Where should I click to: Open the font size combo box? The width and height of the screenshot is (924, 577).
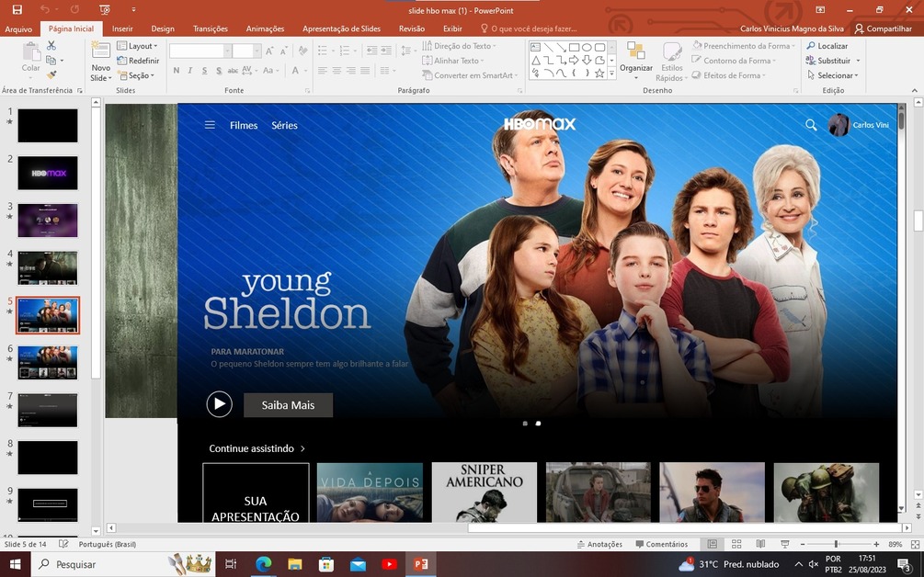click(x=246, y=51)
